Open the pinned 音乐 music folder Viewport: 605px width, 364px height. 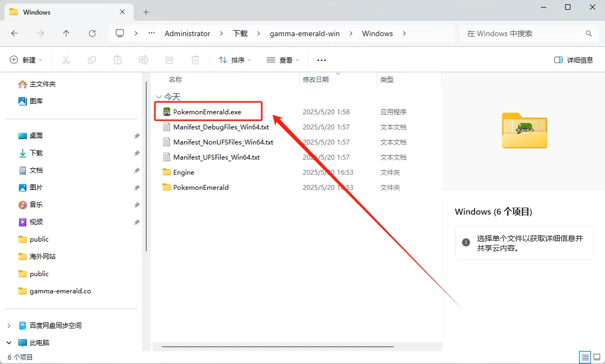(30, 205)
